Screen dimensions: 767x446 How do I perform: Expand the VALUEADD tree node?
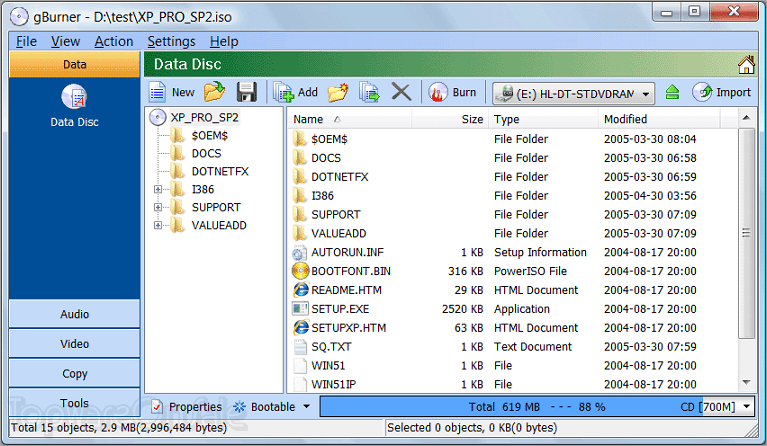point(158,225)
